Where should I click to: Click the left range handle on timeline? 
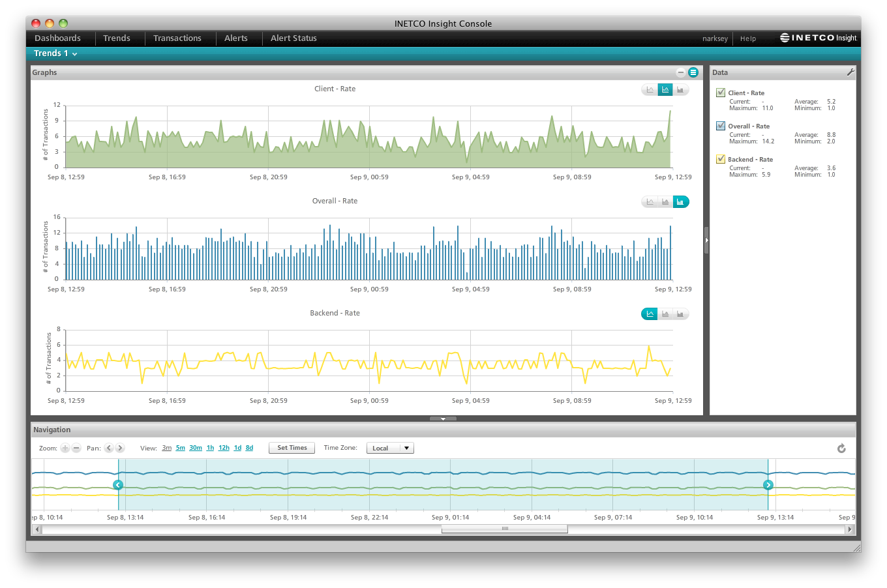(118, 485)
